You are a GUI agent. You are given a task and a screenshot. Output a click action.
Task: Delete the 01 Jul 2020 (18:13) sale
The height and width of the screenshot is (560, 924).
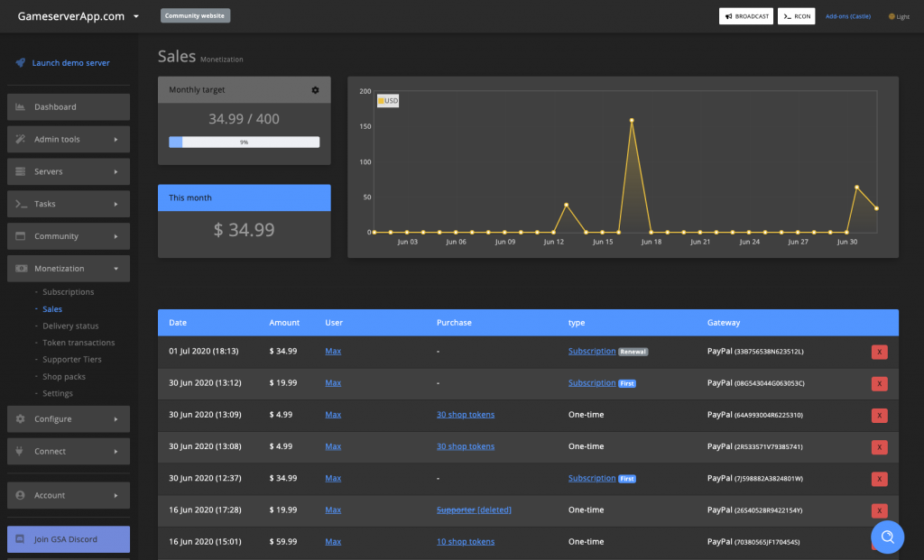pos(879,352)
